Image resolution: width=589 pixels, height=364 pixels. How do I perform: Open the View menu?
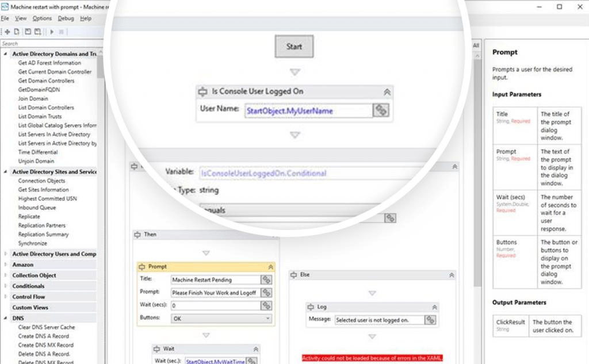click(21, 18)
